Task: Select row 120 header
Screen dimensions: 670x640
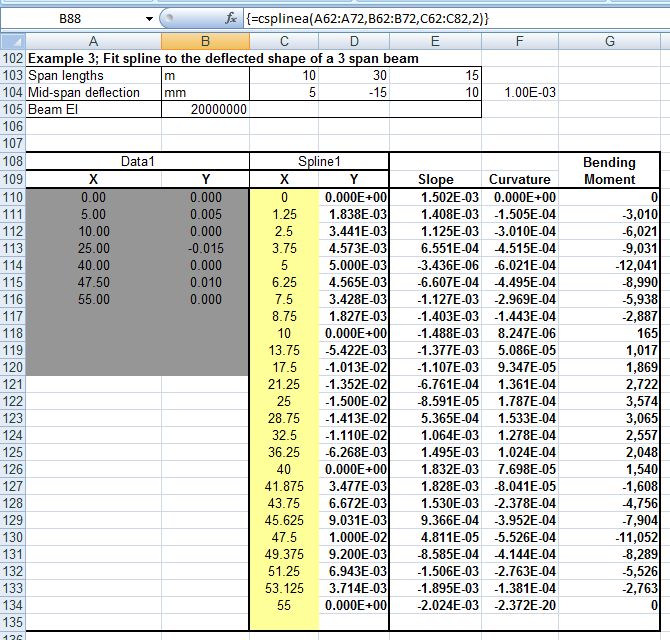Action: tap(12, 368)
